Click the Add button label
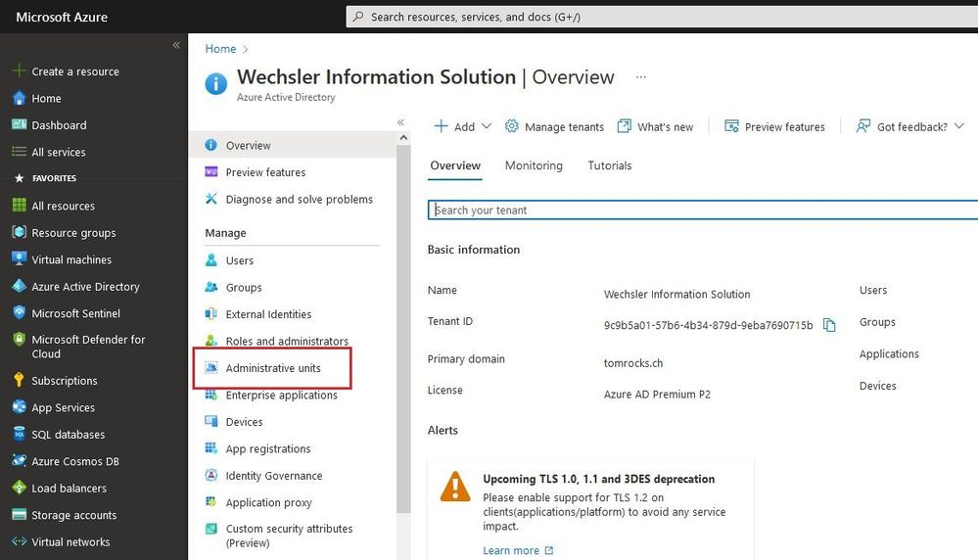This screenshot has height=560, width=978. click(x=464, y=126)
